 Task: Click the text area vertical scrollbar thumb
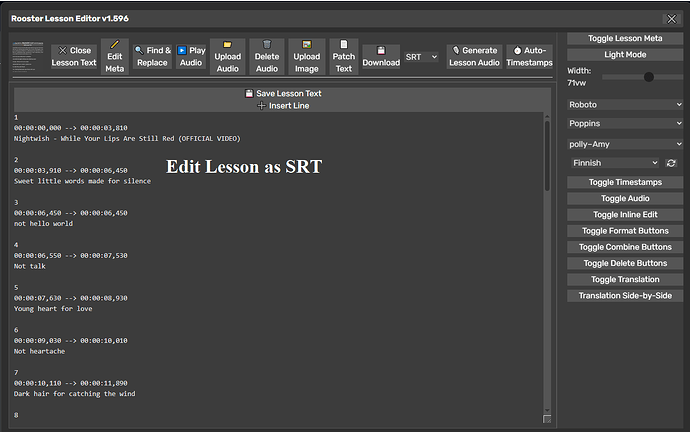[547, 155]
